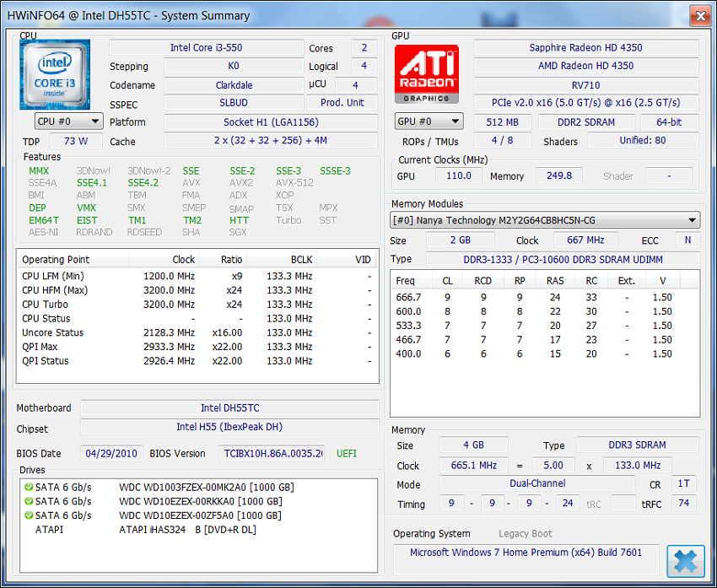The height and width of the screenshot is (588, 717).
Task: Click the Prod. Unit field
Action: click(x=342, y=102)
